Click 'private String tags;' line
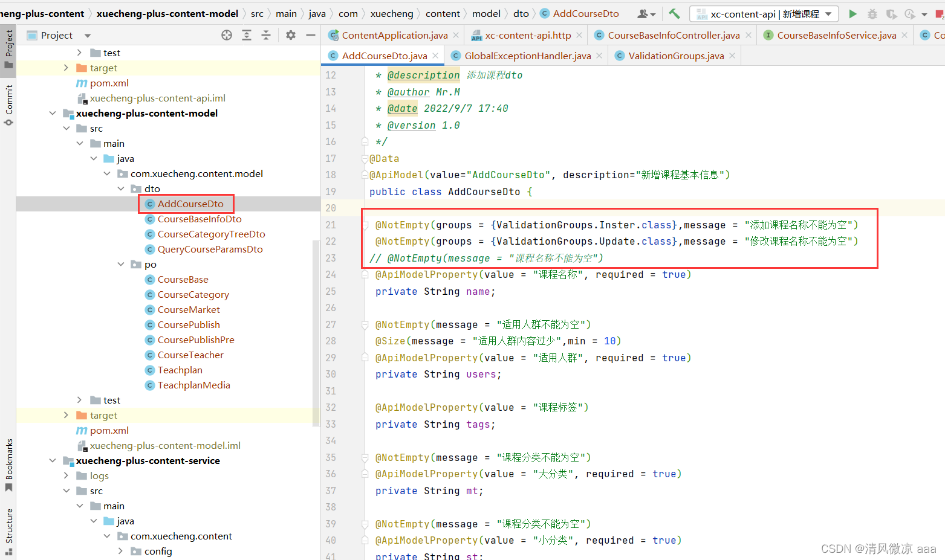This screenshot has width=945, height=560. [x=435, y=424]
